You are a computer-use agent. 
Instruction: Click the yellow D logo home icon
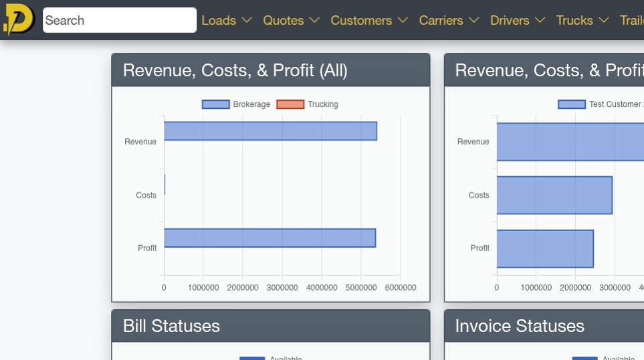pyautogui.click(x=19, y=19)
